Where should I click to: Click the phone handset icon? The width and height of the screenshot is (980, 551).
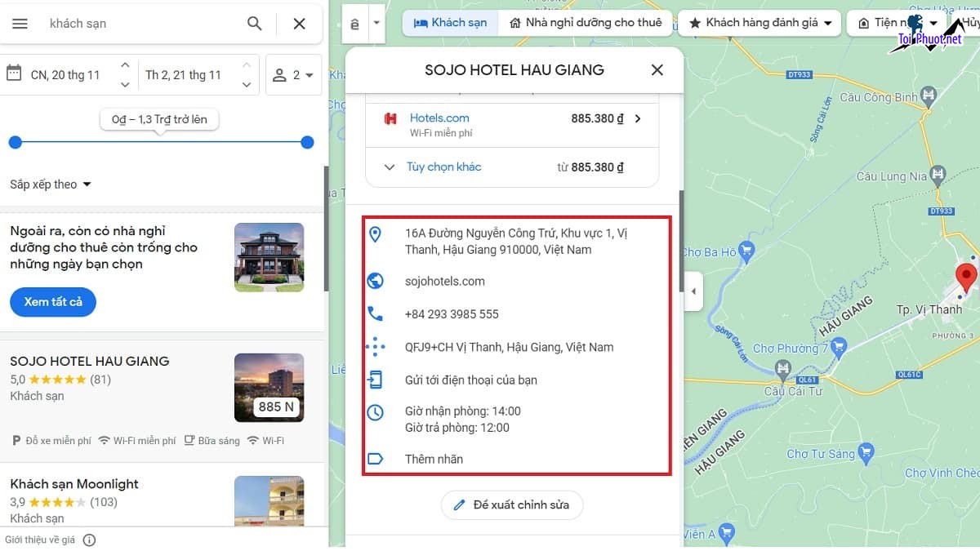pyautogui.click(x=375, y=314)
